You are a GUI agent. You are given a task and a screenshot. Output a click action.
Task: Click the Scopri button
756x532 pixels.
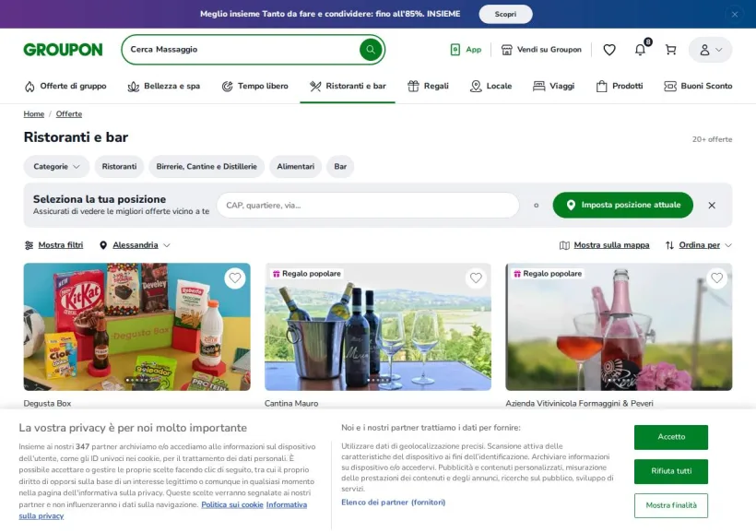(505, 15)
